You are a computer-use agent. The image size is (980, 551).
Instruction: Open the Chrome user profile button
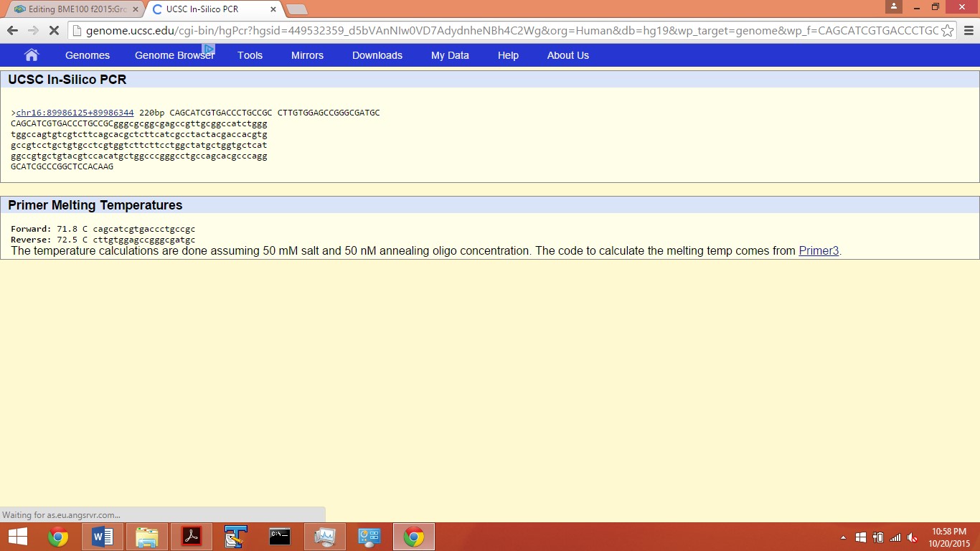point(893,6)
